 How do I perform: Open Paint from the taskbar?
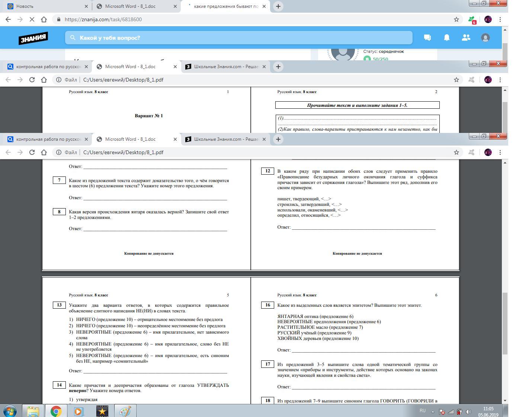(125, 411)
